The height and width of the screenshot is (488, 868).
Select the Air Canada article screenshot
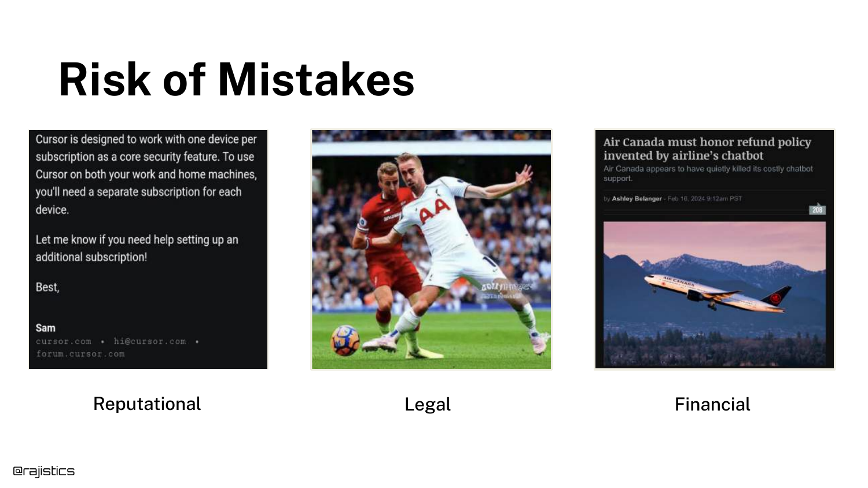[715, 249]
